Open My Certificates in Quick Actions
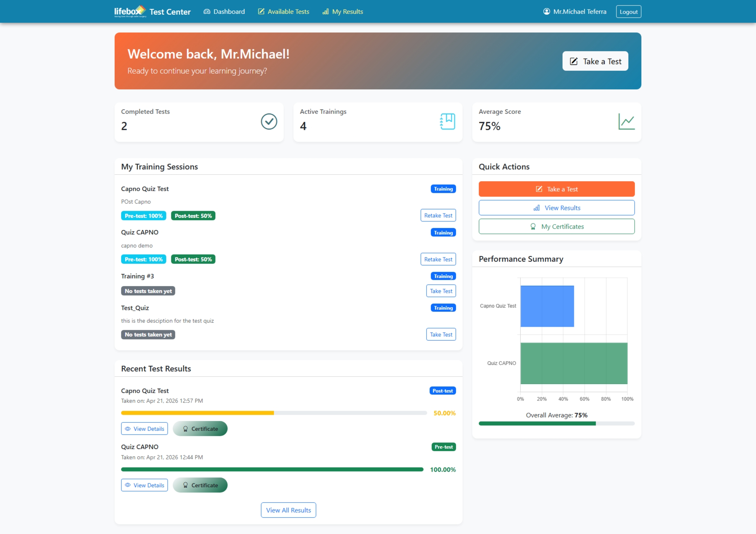The height and width of the screenshot is (534, 756). [x=557, y=227]
